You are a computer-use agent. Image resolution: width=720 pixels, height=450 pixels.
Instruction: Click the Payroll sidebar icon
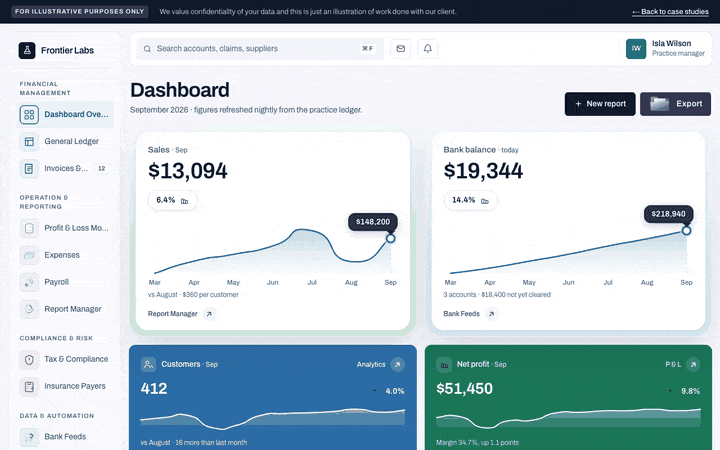[29, 282]
